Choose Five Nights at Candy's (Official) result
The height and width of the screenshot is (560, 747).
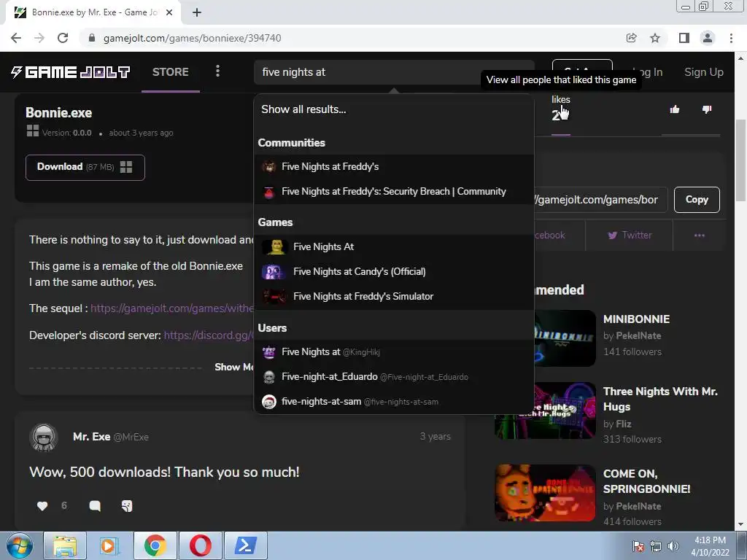point(393,271)
